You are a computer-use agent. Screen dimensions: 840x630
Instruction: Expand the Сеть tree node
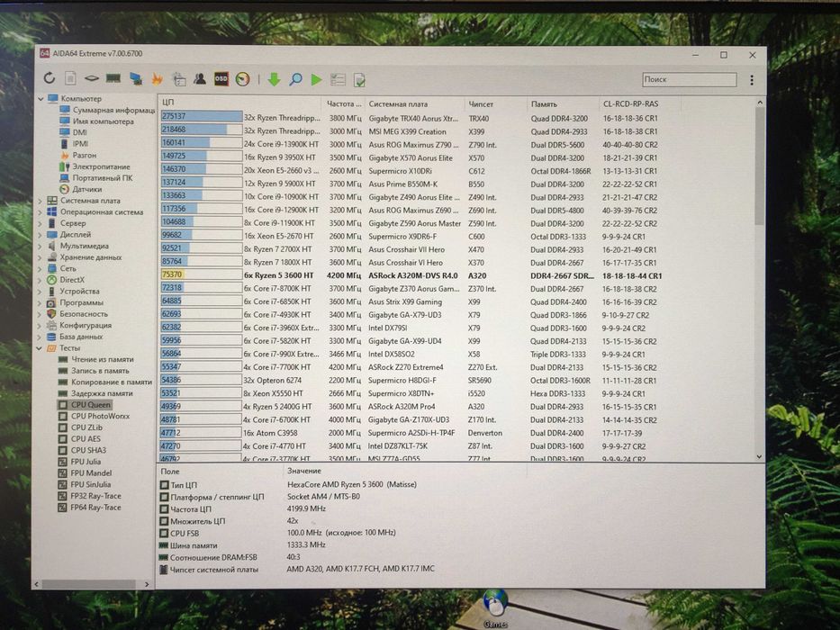40,268
